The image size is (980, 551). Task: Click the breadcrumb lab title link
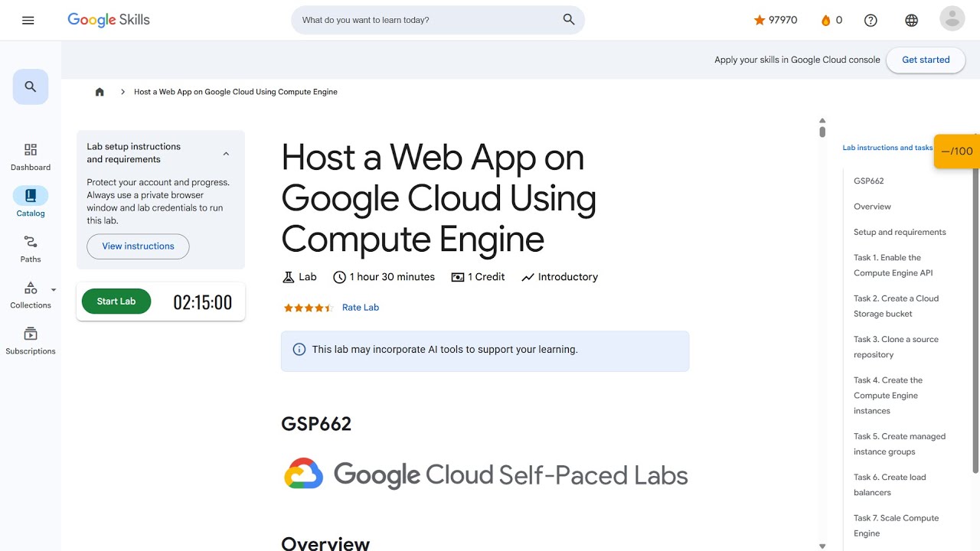pyautogui.click(x=236, y=92)
